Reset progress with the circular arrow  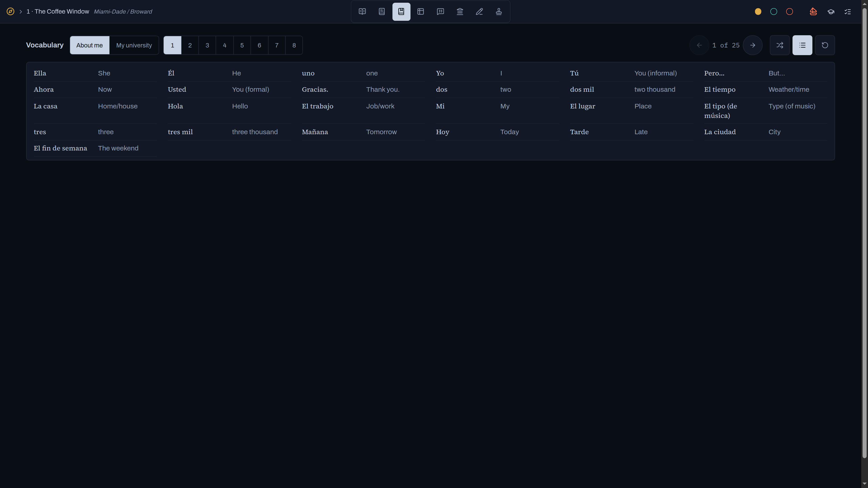pyautogui.click(x=825, y=45)
